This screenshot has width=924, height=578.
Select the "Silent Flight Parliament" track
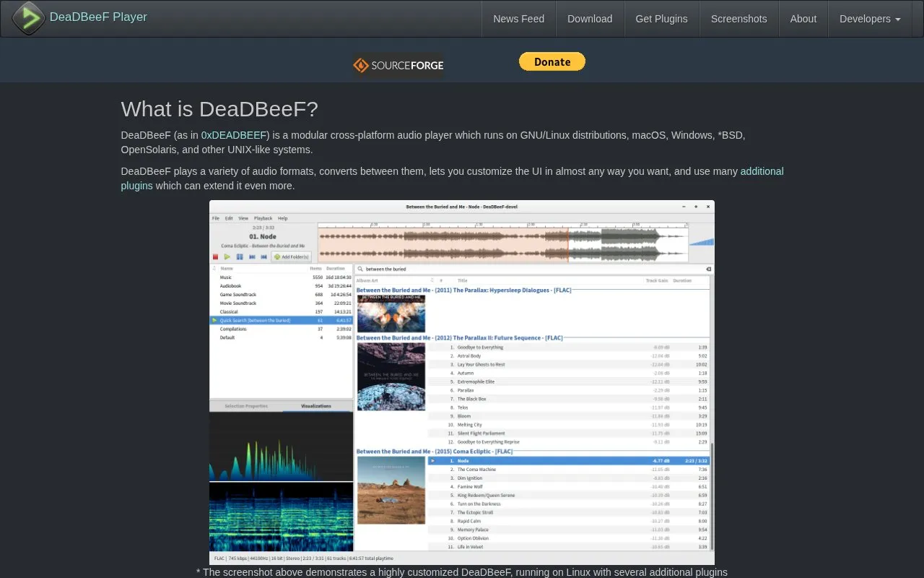(x=569, y=433)
